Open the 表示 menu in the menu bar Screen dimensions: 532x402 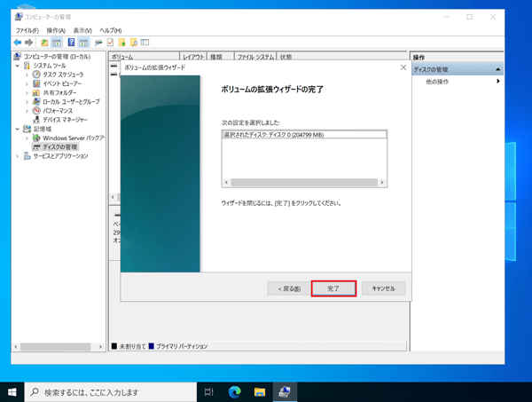(82, 30)
